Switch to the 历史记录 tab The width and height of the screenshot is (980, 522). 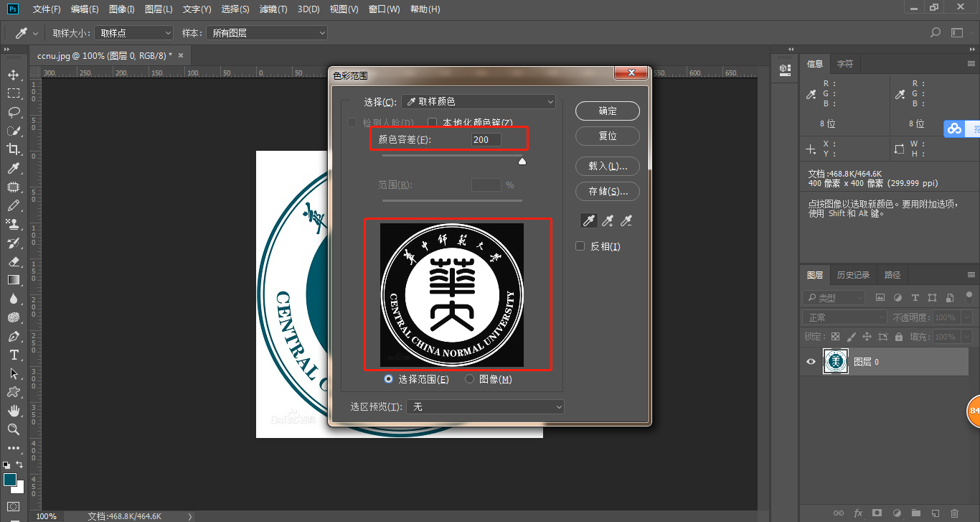pyautogui.click(x=853, y=275)
